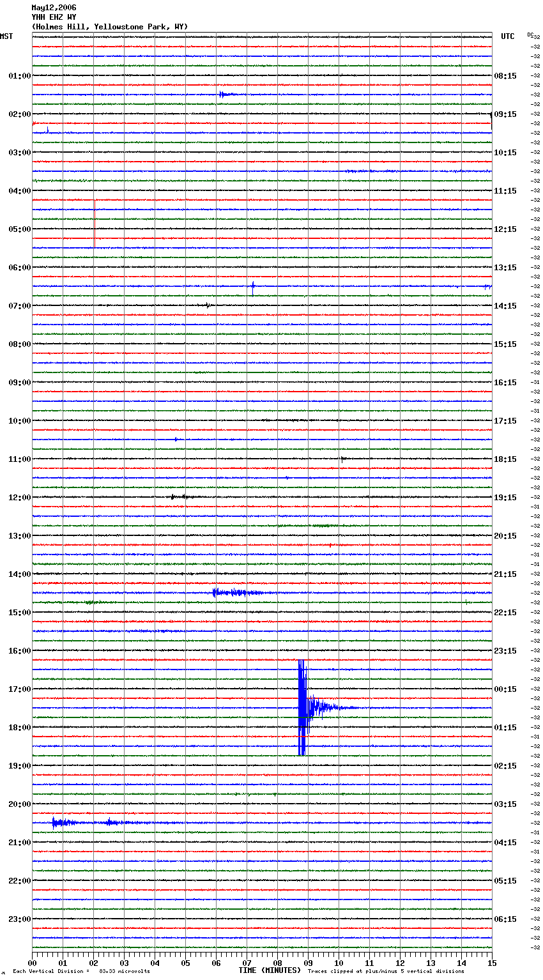
Task: Select the 21:00 MST time label
Action: point(20,843)
